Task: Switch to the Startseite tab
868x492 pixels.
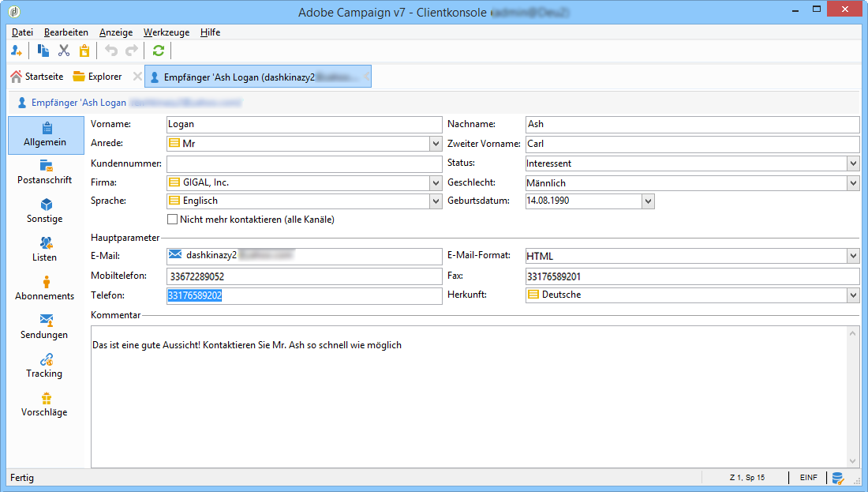Action: pos(37,77)
